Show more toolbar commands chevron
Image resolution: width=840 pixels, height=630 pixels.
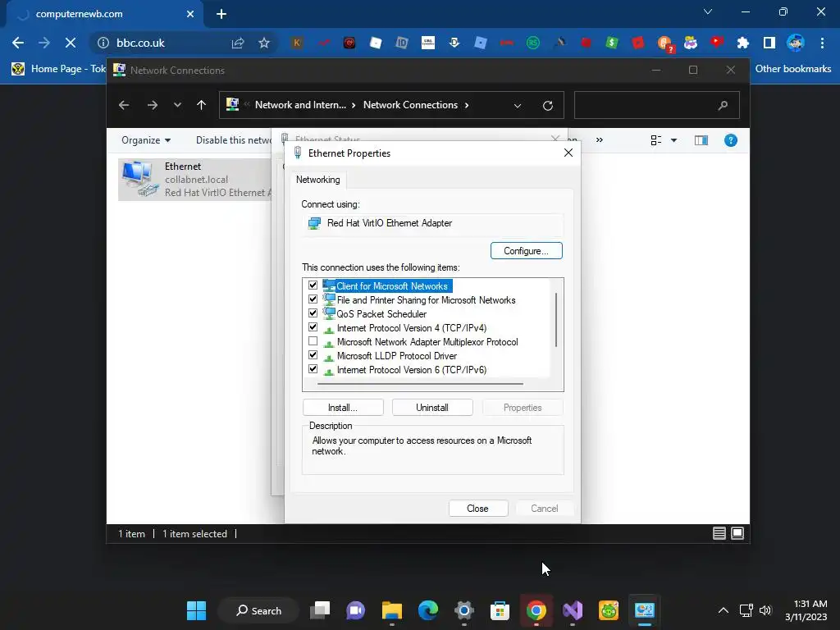click(600, 139)
